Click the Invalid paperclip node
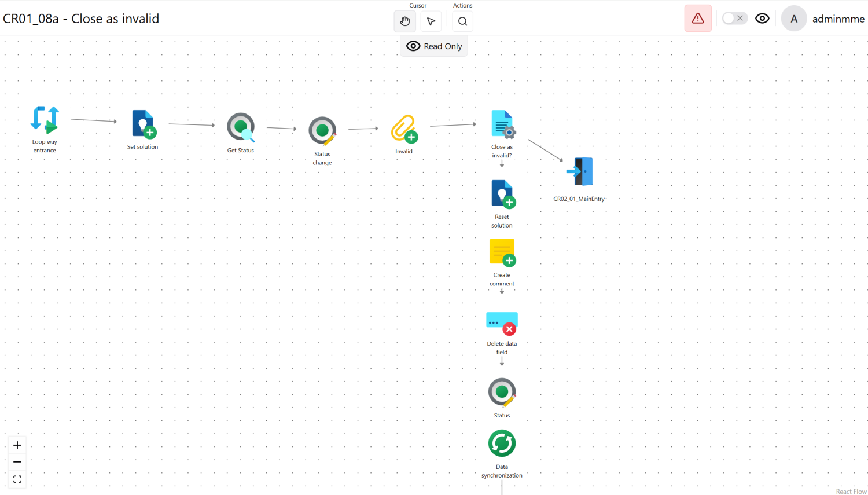 [x=404, y=129]
